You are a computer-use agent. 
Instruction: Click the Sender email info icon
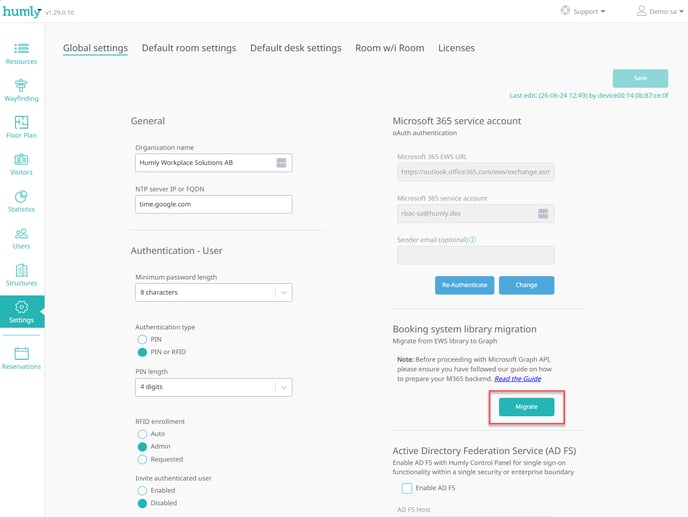[473, 240]
